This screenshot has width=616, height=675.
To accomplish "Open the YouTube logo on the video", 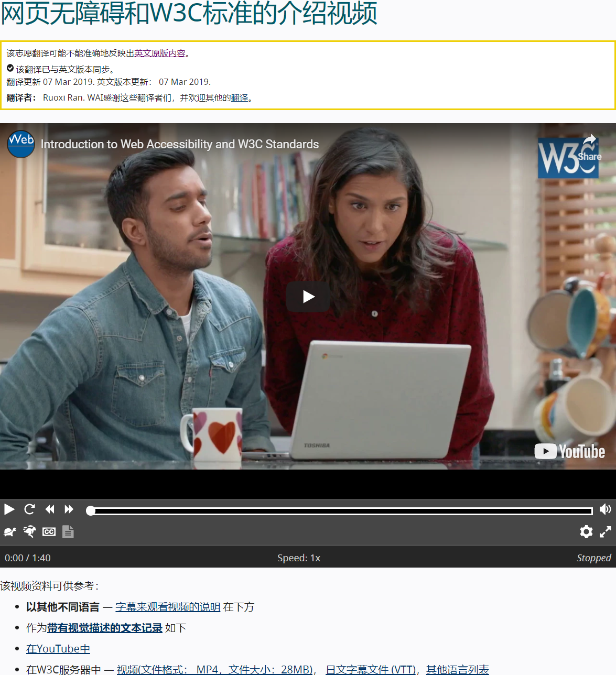I will click(569, 451).
